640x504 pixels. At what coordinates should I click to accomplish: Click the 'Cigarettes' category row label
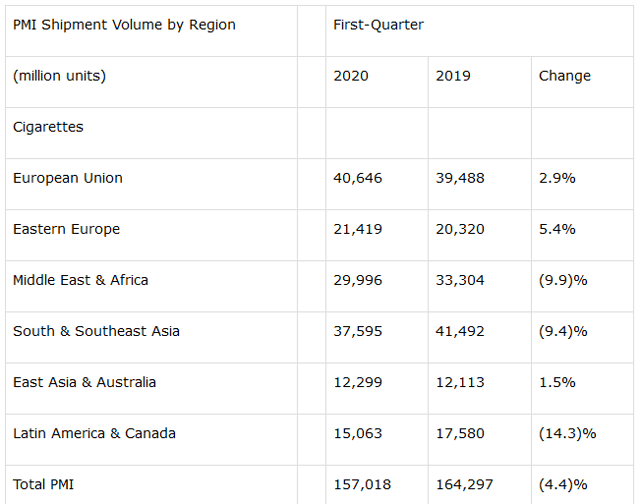click(x=48, y=127)
